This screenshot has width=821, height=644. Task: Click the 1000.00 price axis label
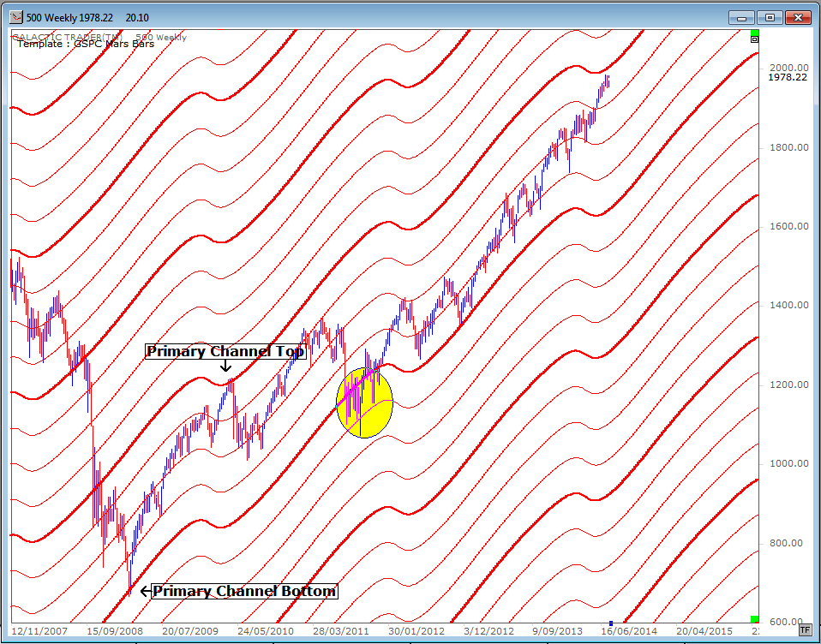(788, 464)
